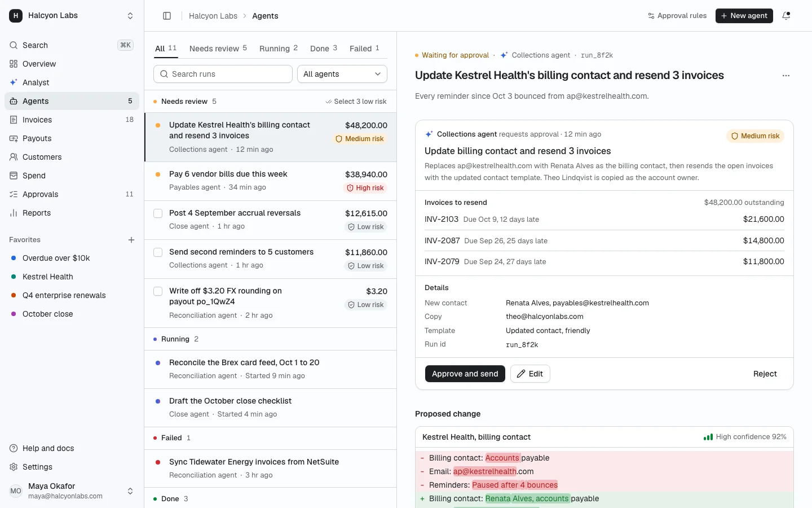Toggle the sidebar panel icon

click(x=167, y=16)
